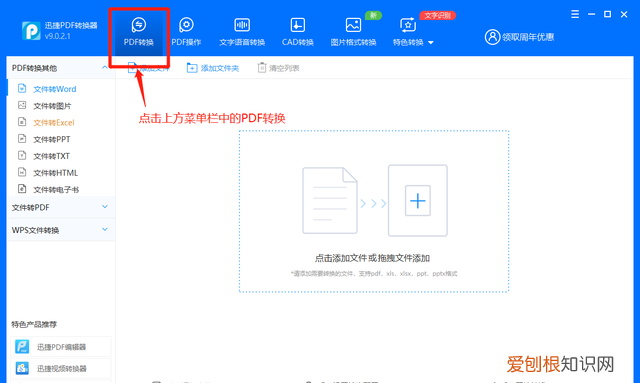Image resolution: width=640 pixels, height=383 pixels.
Task: Click the TXT file icon in sidebar
Action: pos(22,155)
